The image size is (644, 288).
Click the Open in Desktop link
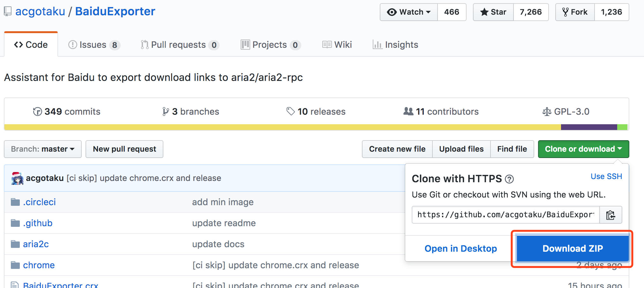(461, 248)
